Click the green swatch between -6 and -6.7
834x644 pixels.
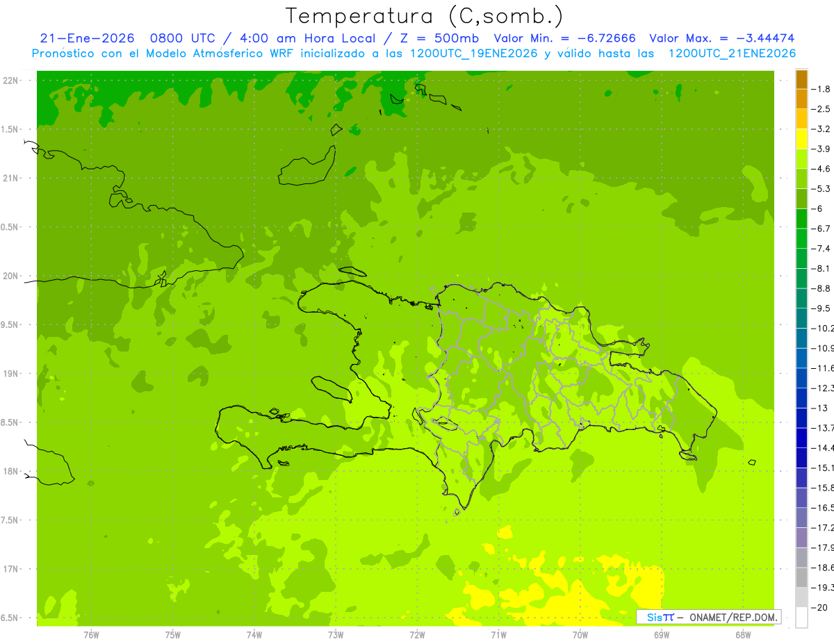pos(801,219)
